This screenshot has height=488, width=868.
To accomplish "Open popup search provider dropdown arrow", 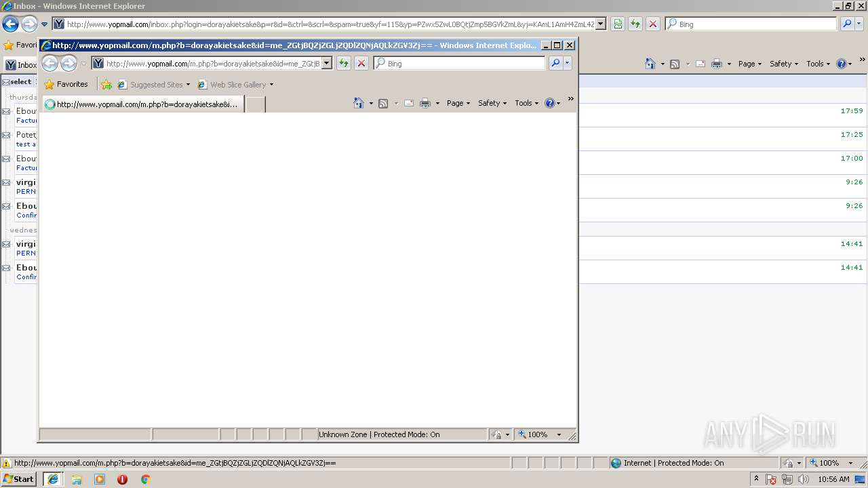I will coord(568,63).
